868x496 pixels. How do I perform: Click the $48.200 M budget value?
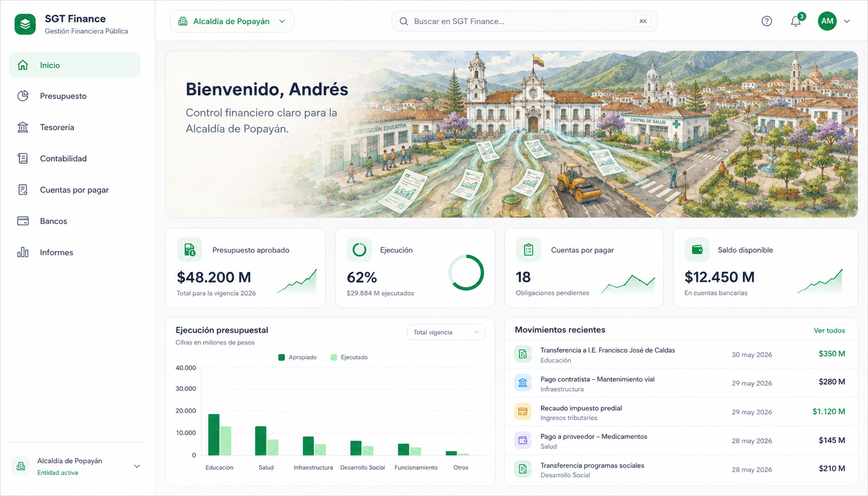click(214, 277)
